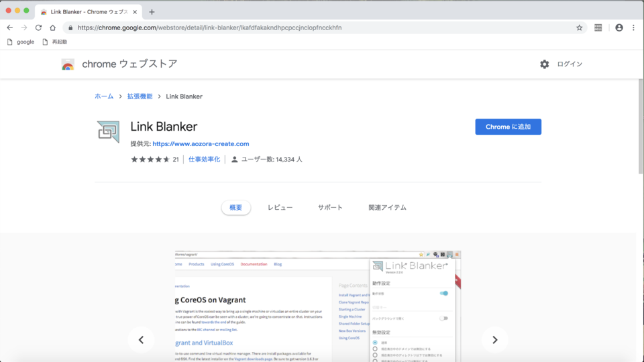This screenshot has height=362, width=644.
Task: Open the google bookmark
Action: click(x=21, y=42)
